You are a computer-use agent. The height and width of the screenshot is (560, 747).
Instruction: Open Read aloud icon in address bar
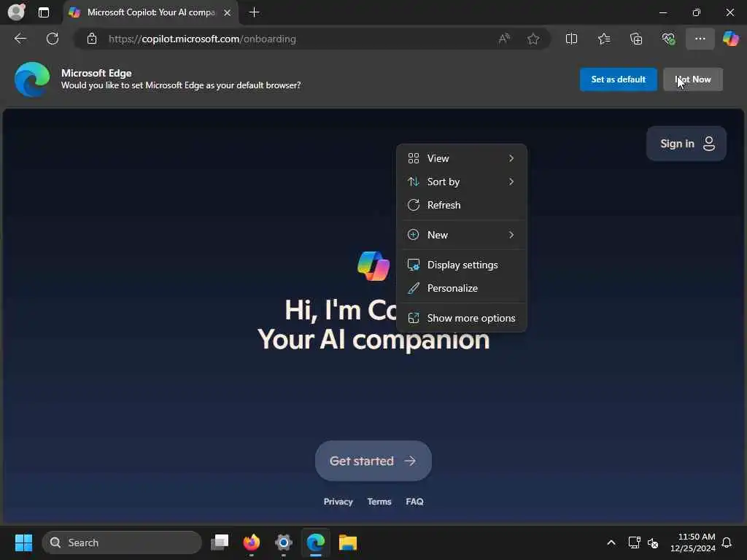click(504, 39)
